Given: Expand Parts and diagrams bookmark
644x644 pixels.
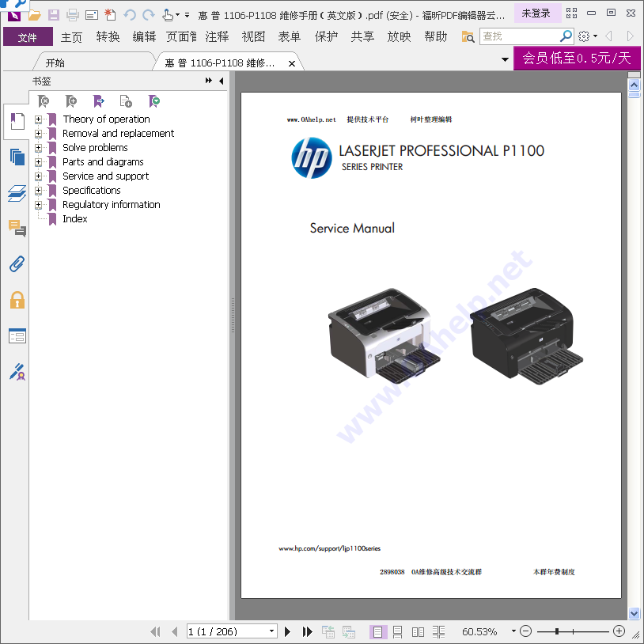Looking at the screenshot, I should click(38, 162).
